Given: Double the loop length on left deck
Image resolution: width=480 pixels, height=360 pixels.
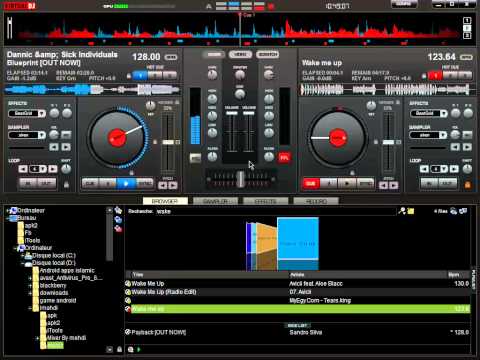Looking at the screenshot, I should point(53,169).
